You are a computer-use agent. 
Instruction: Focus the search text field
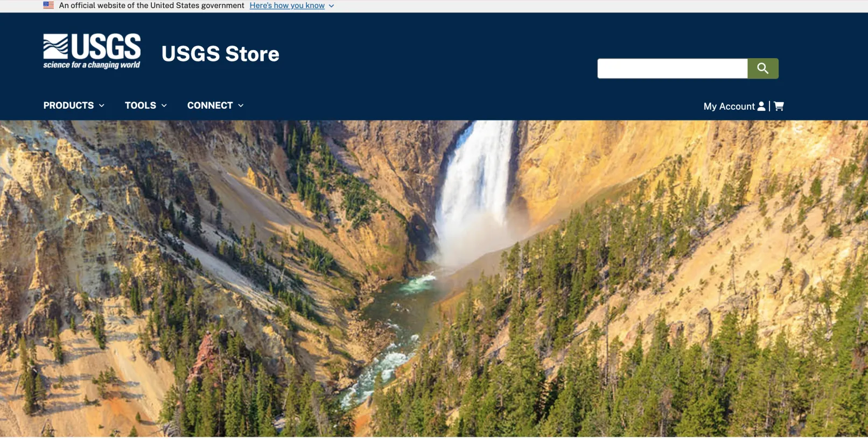coord(673,68)
